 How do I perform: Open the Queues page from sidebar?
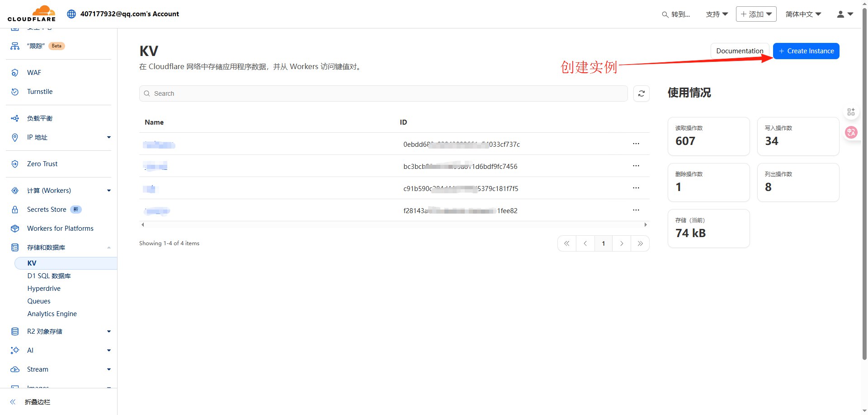point(39,301)
